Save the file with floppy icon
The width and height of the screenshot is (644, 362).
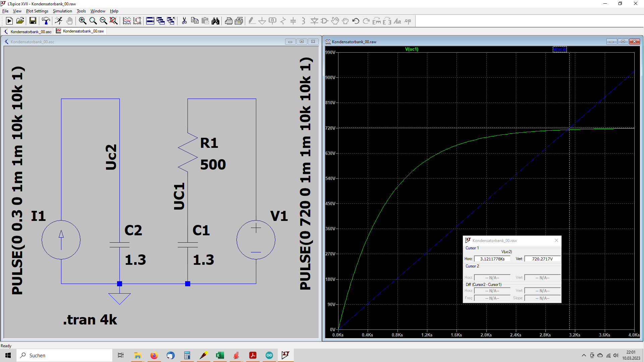pos(33,21)
